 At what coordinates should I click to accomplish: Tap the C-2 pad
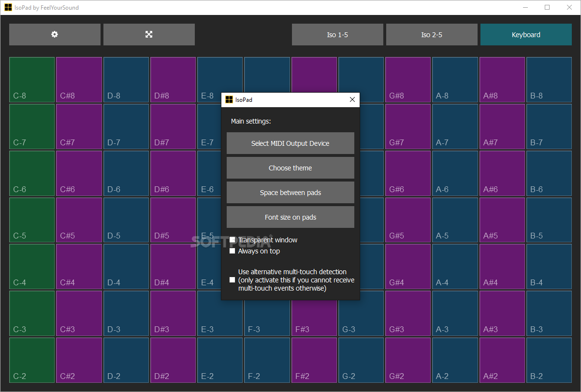(x=32, y=361)
